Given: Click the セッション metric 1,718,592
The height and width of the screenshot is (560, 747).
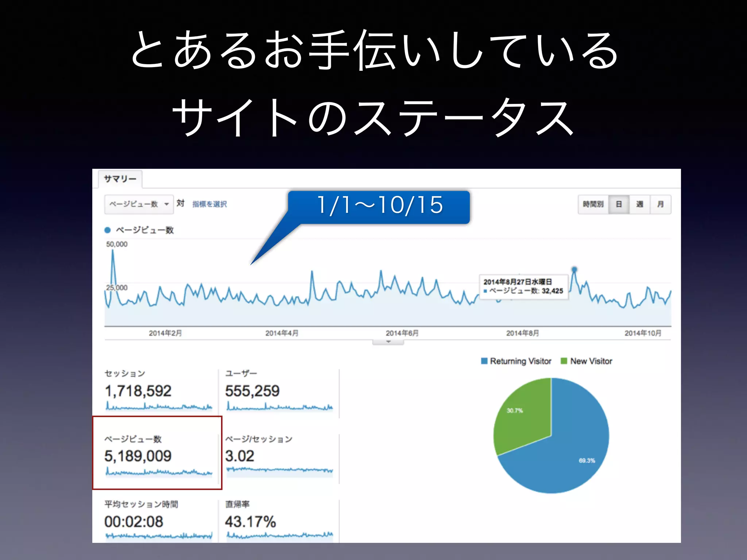Looking at the screenshot, I should 138,391.
